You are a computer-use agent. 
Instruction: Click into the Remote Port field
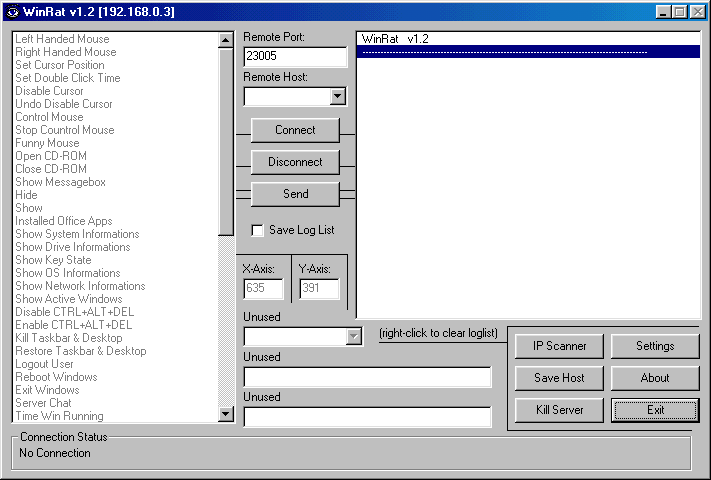click(x=295, y=57)
